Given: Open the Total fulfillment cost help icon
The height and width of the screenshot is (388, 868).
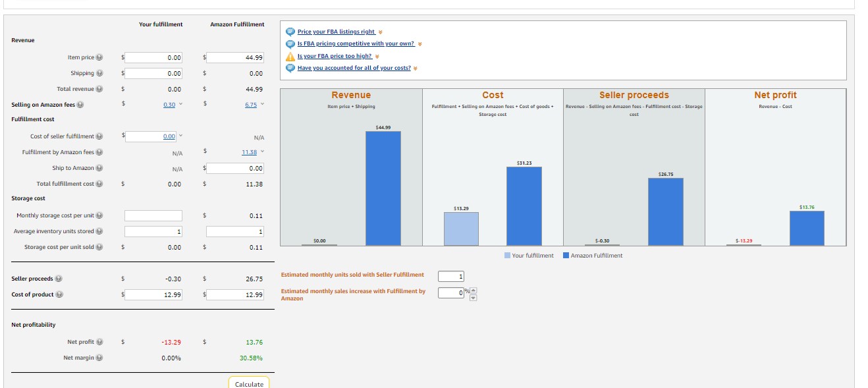Looking at the screenshot, I should tap(100, 184).
